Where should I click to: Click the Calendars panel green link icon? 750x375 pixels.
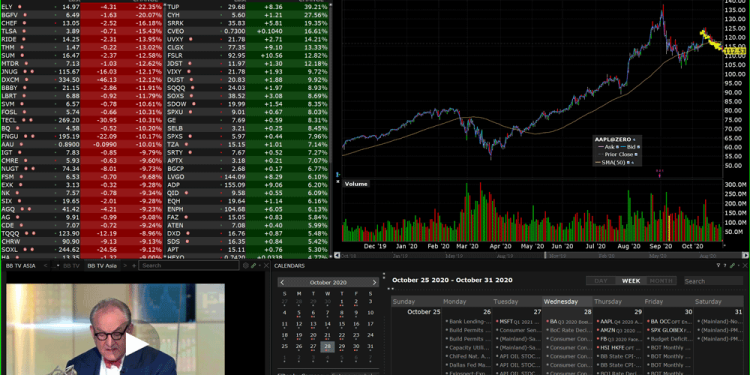732,265
